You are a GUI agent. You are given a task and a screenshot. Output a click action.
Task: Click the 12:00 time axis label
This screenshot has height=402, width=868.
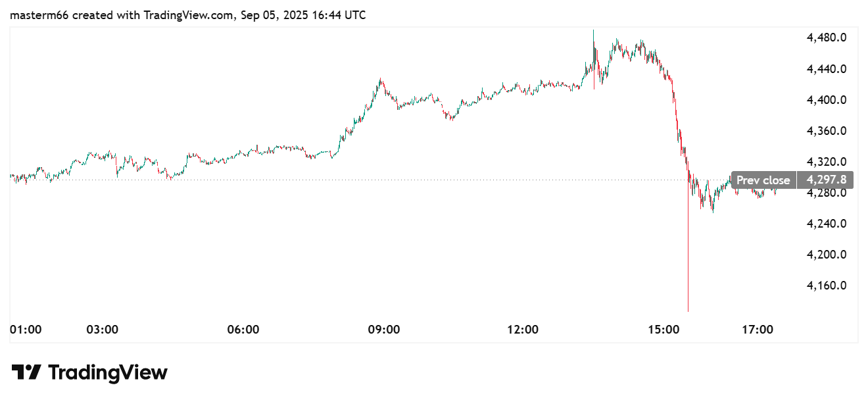point(523,329)
